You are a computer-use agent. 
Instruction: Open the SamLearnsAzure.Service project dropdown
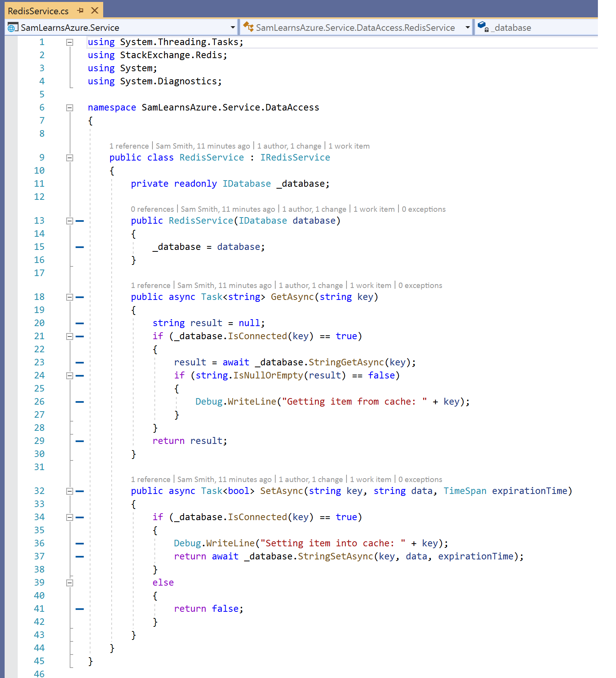click(233, 28)
